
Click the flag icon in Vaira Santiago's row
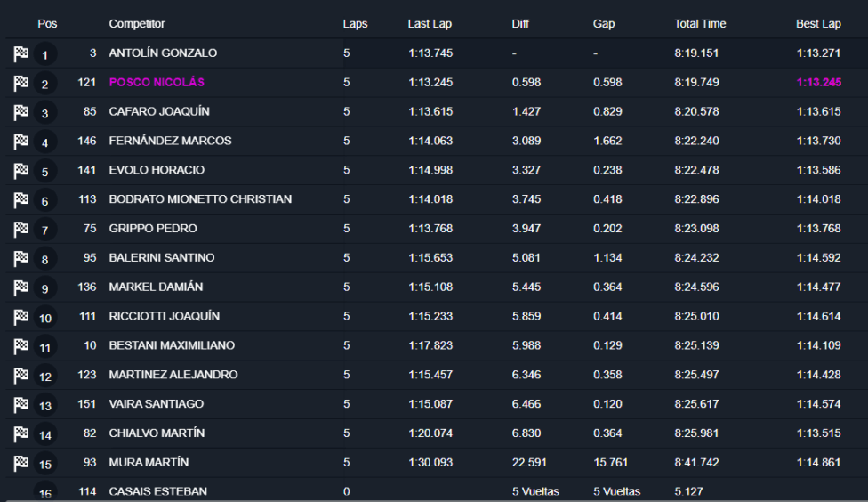click(x=21, y=405)
